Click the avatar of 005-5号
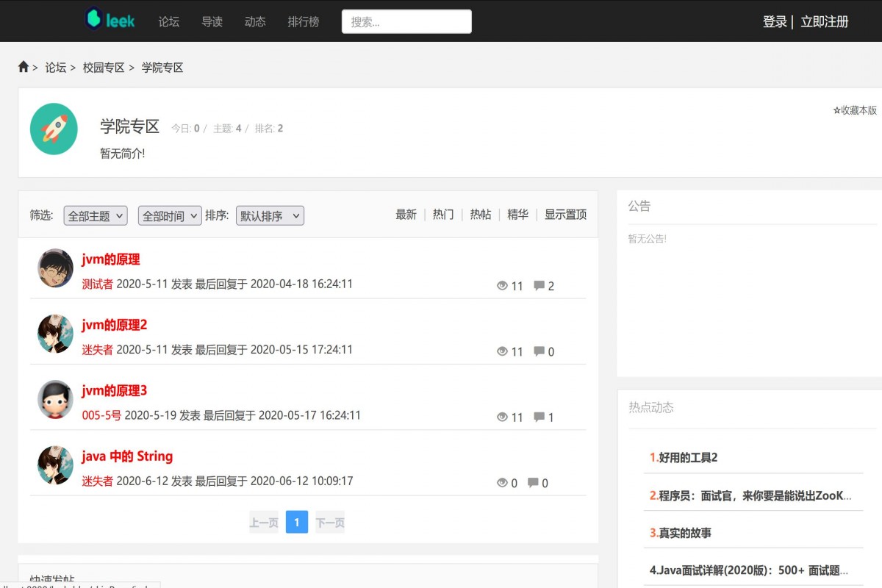 pos(54,399)
